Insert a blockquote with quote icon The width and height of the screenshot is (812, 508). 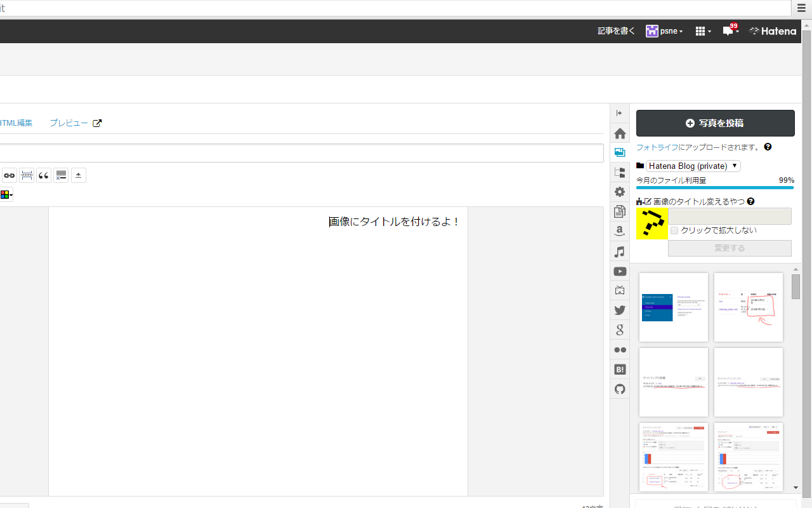click(44, 175)
